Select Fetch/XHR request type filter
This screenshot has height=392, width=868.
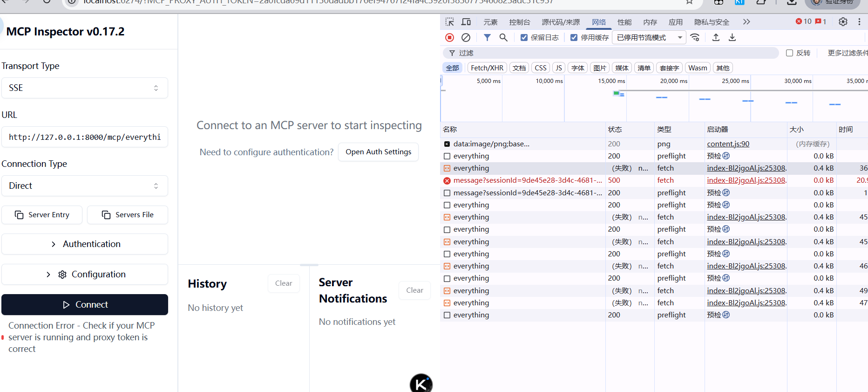click(x=487, y=68)
